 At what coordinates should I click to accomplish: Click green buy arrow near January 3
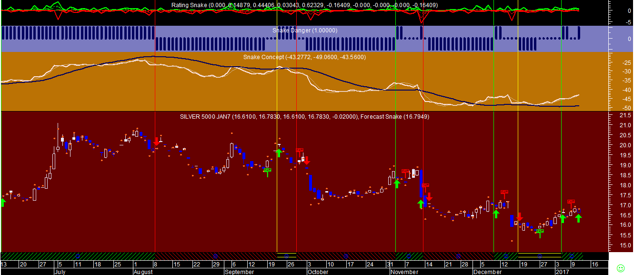coord(562,218)
